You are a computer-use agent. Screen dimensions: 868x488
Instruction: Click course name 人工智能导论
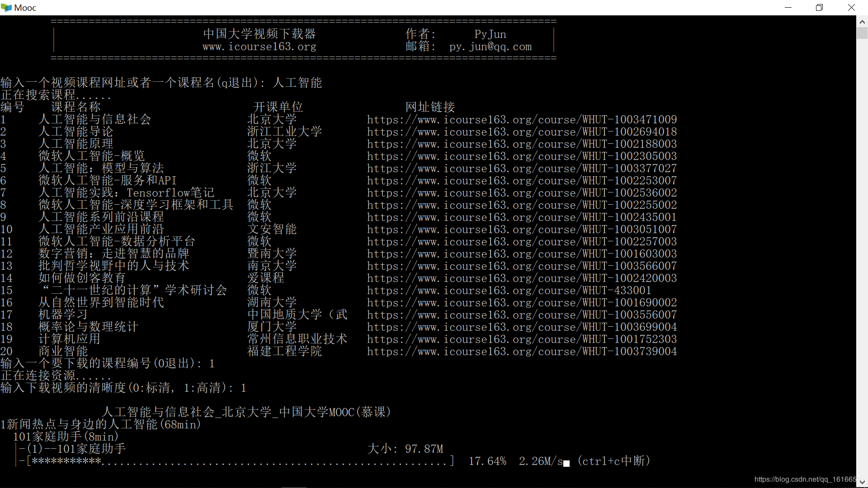[x=76, y=131]
